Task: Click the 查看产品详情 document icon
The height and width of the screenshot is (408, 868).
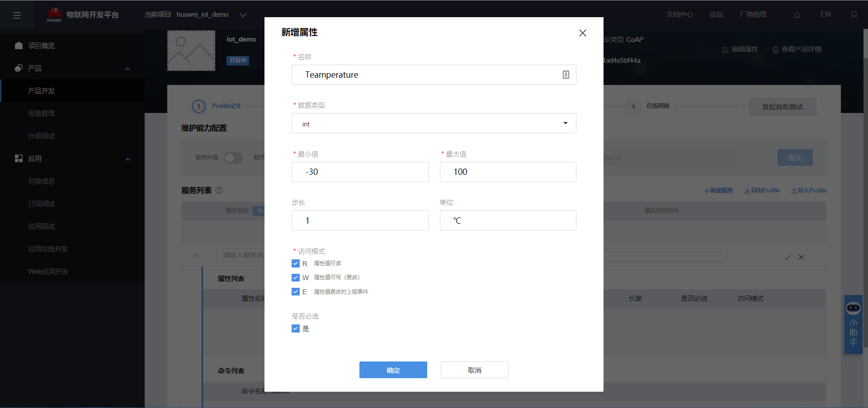Action: coord(776,50)
